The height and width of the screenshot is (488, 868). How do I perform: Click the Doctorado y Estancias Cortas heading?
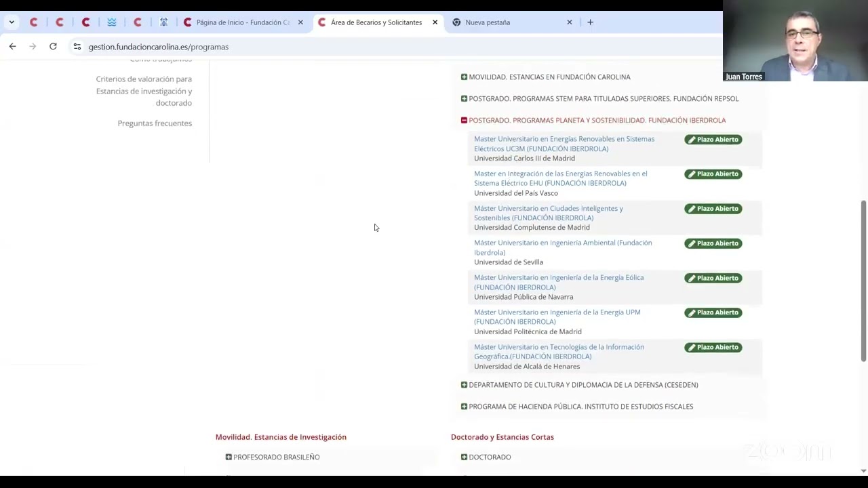click(502, 437)
